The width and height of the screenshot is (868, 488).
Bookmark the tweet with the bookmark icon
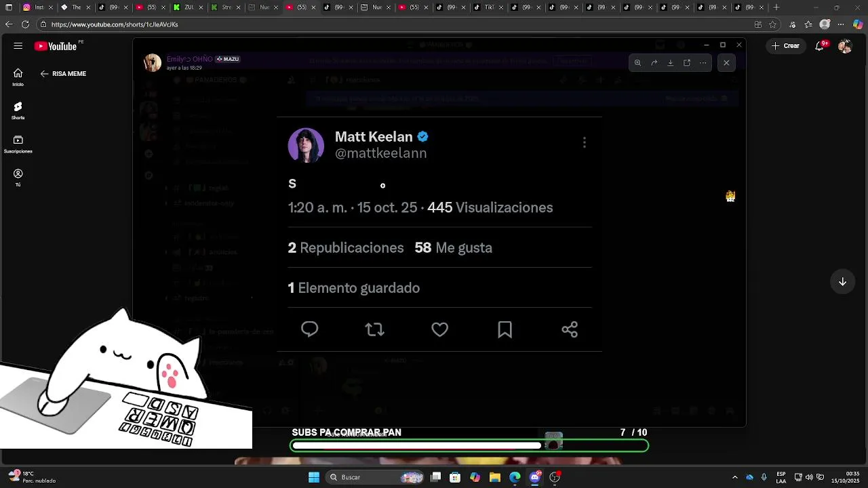tap(505, 329)
